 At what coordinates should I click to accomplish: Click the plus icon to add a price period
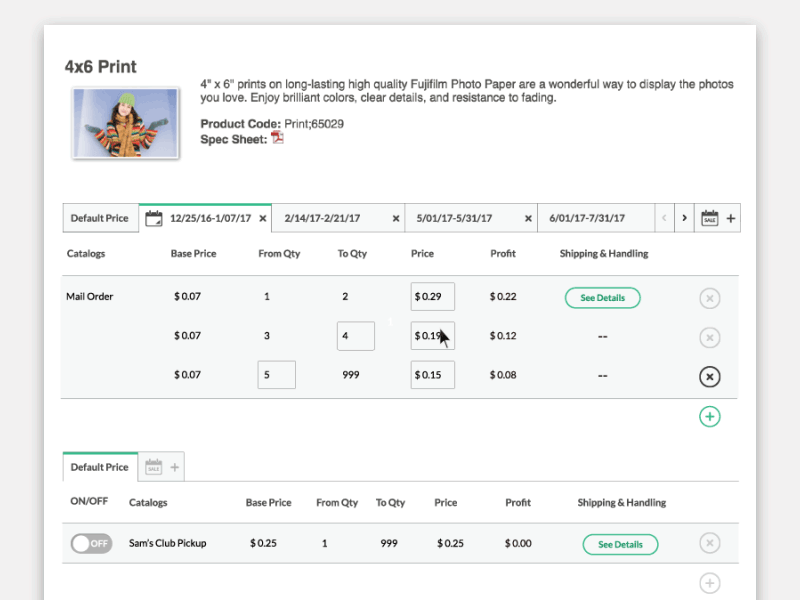730,217
